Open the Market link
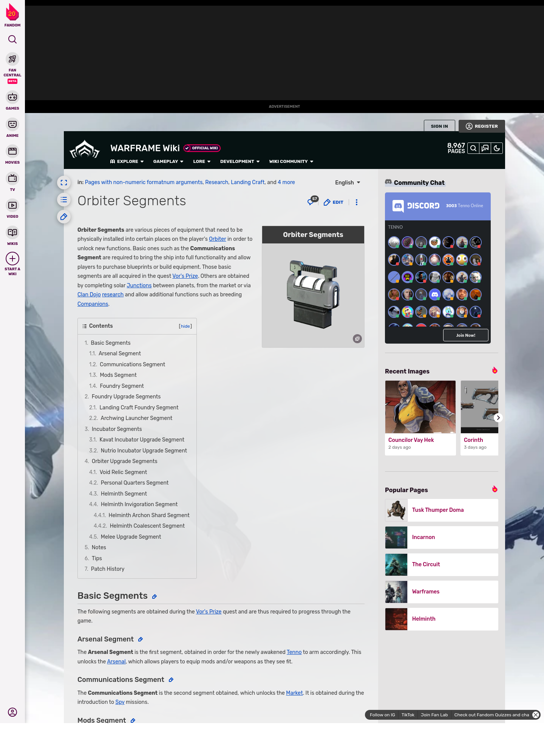 [x=294, y=693]
